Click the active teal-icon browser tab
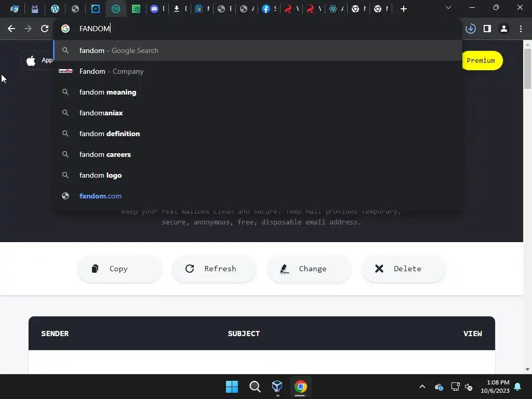The image size is (532, 399). (x=116, y=9)
